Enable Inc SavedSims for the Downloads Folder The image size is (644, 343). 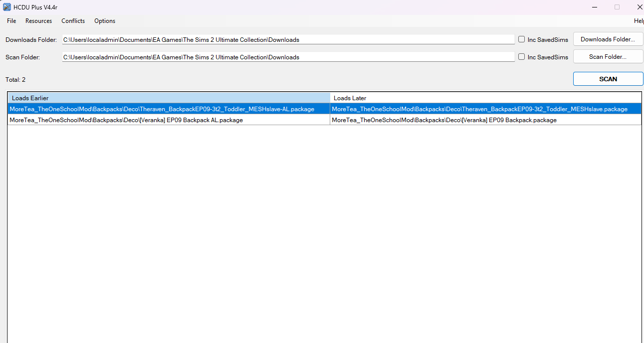(521, 39)
